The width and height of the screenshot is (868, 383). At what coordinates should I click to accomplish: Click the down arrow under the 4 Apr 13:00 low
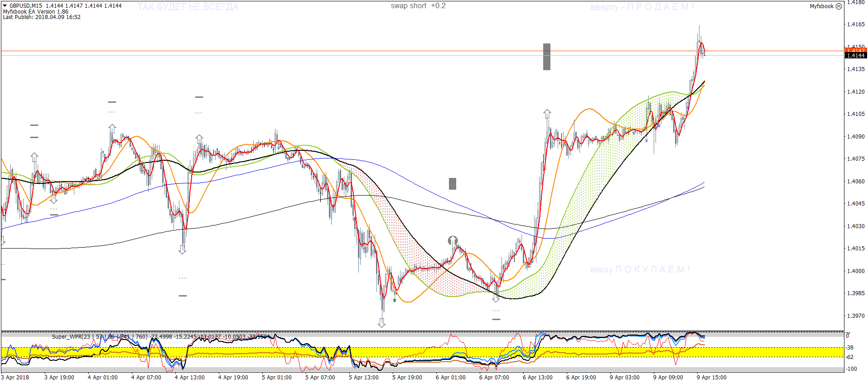point(182,249)
